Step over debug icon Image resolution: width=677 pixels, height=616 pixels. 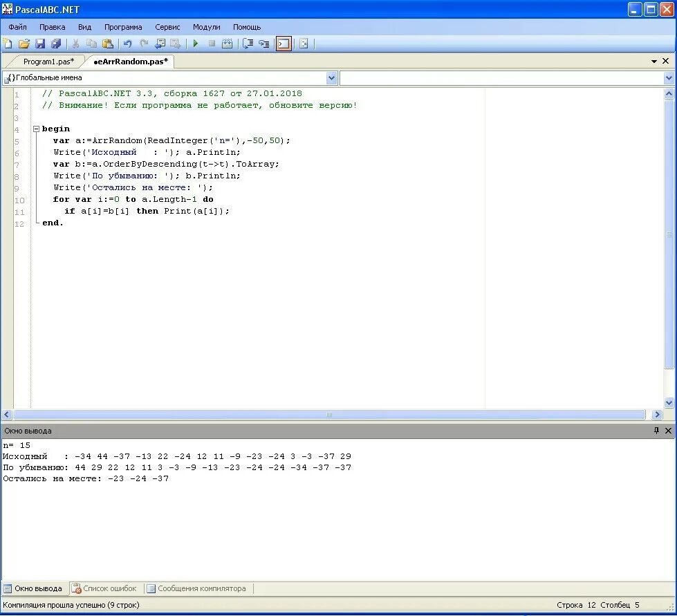click(248, 44)
